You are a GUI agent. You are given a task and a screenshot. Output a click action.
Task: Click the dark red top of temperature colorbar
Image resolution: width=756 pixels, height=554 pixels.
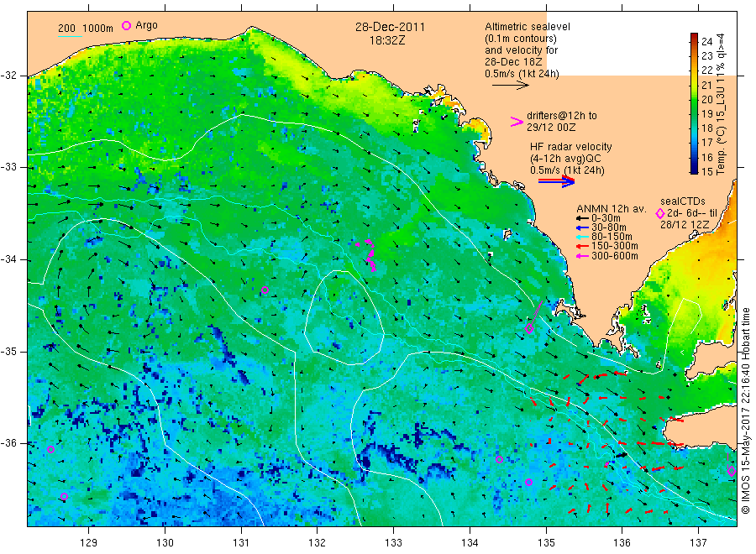(694, 35)
